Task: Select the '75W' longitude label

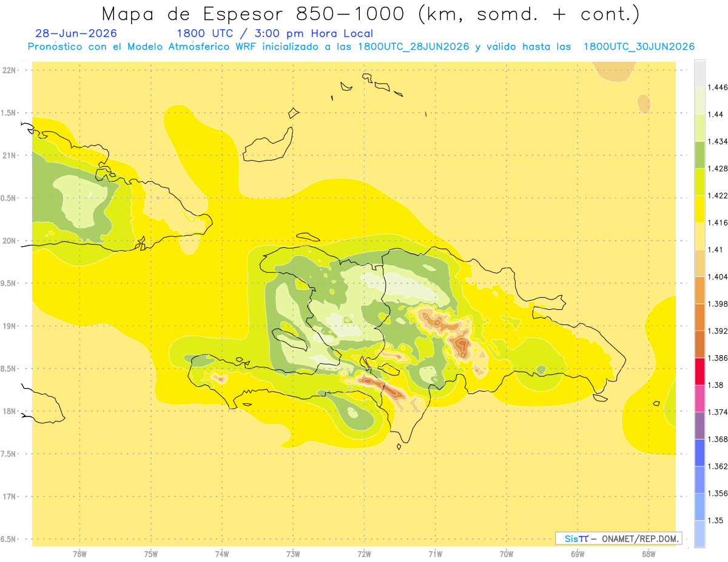Action: (x=151, y=555)
